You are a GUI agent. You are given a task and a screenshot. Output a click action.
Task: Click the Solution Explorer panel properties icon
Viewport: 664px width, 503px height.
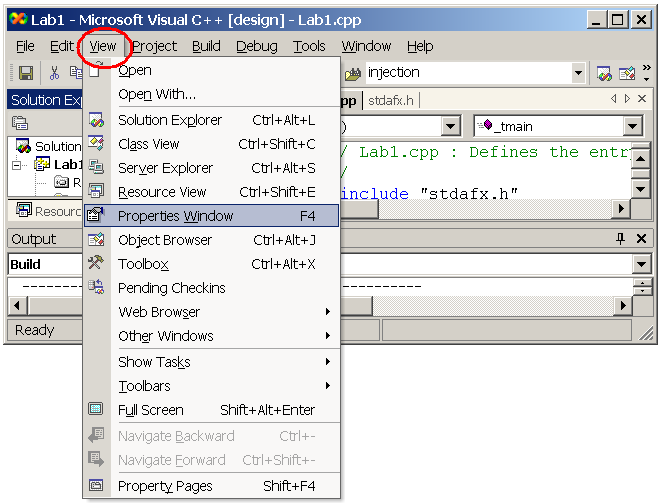coord(20,123)
